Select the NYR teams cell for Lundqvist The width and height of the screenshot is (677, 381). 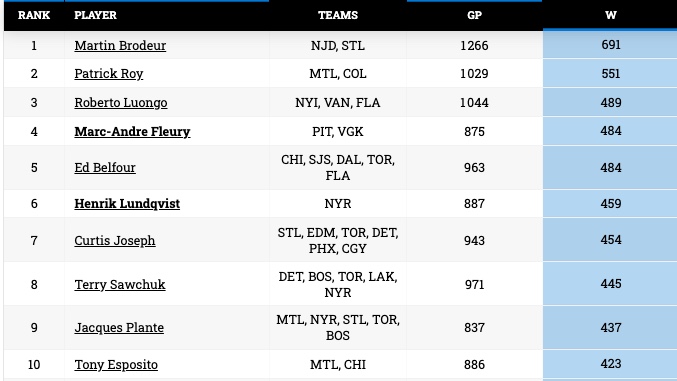click(338, 203)
